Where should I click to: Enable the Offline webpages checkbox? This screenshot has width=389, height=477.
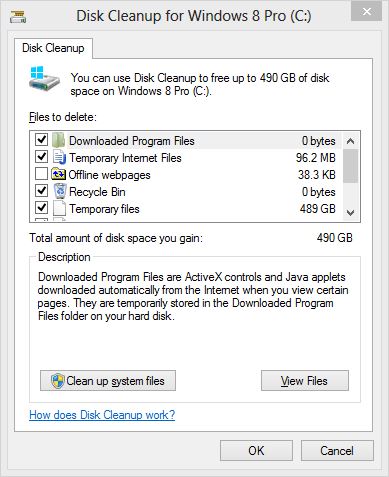coord(41,174)
